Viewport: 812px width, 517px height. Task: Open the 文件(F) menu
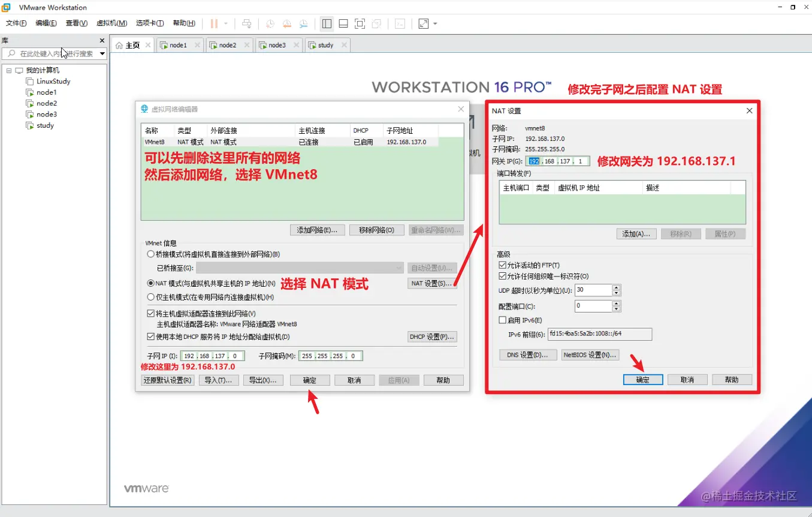tap(16, 23)
